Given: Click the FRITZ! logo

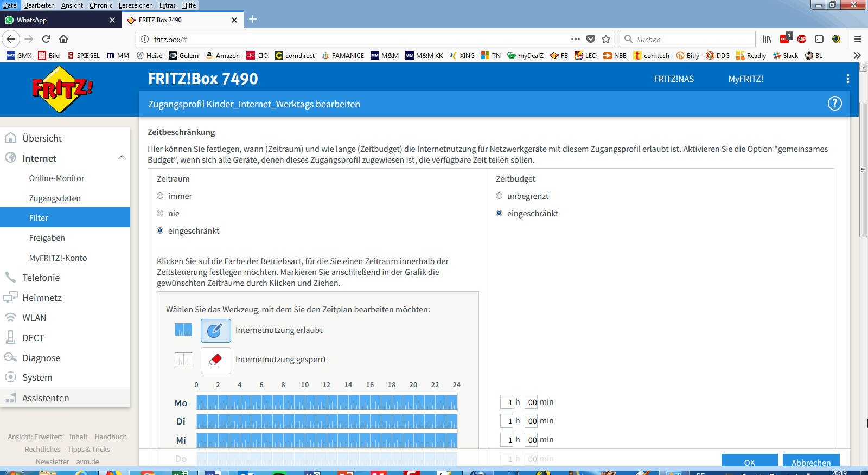Looking at the screenshot, I should pos(62,89).
